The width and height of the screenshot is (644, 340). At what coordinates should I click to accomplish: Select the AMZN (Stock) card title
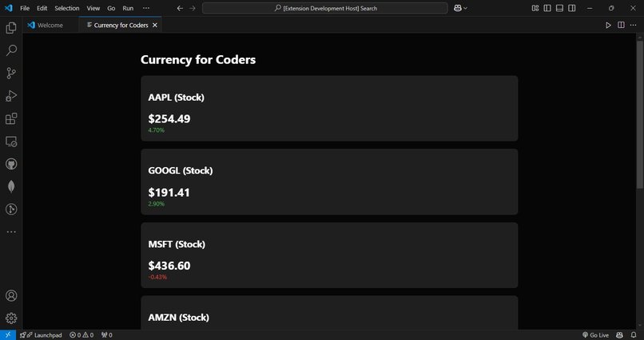pos(179,318)
